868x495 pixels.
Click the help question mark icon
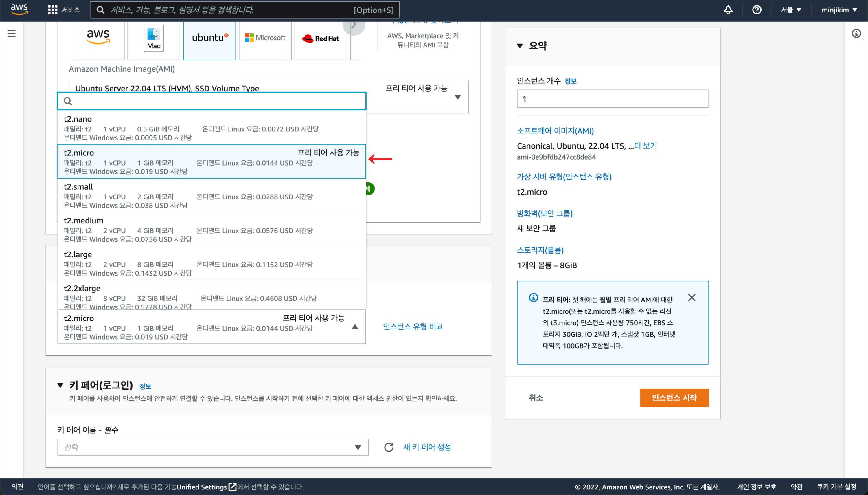(x=756, y=10)
